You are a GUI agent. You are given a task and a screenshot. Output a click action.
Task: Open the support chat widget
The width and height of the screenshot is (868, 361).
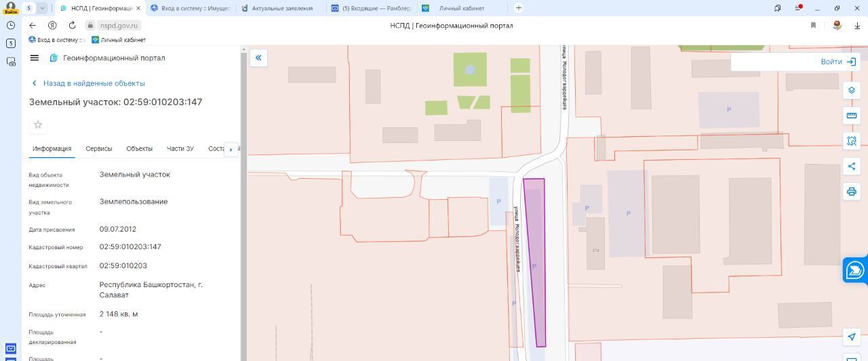[855, 270]
